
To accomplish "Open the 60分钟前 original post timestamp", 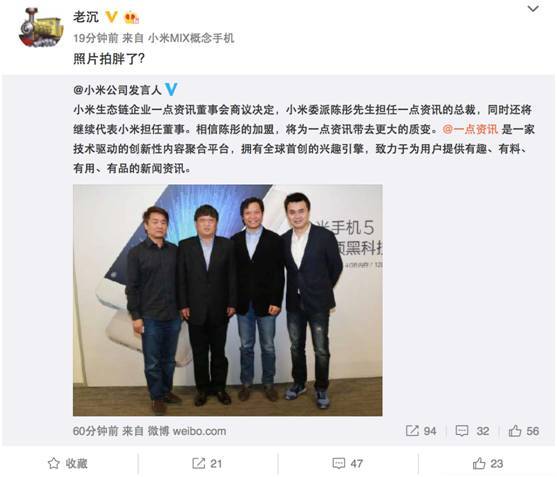I will coord(96,431).
